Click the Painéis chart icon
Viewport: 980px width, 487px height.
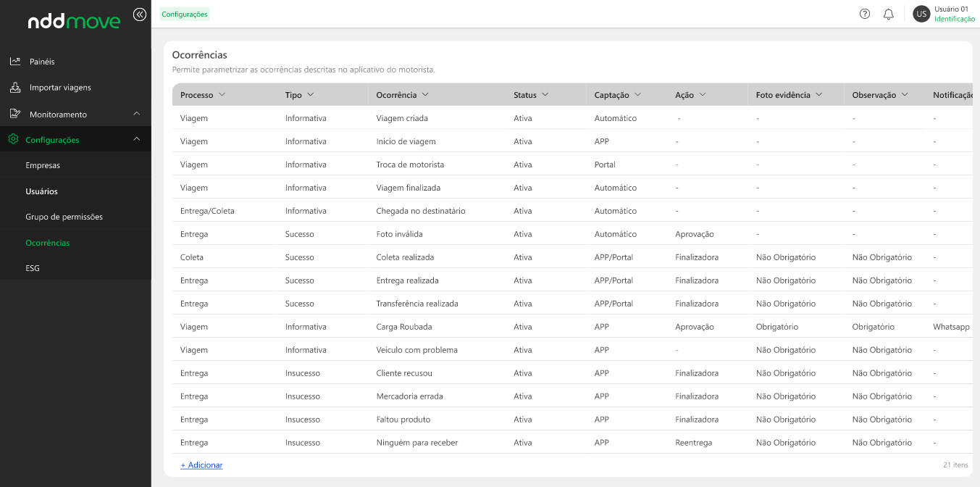tap(15, 62)
